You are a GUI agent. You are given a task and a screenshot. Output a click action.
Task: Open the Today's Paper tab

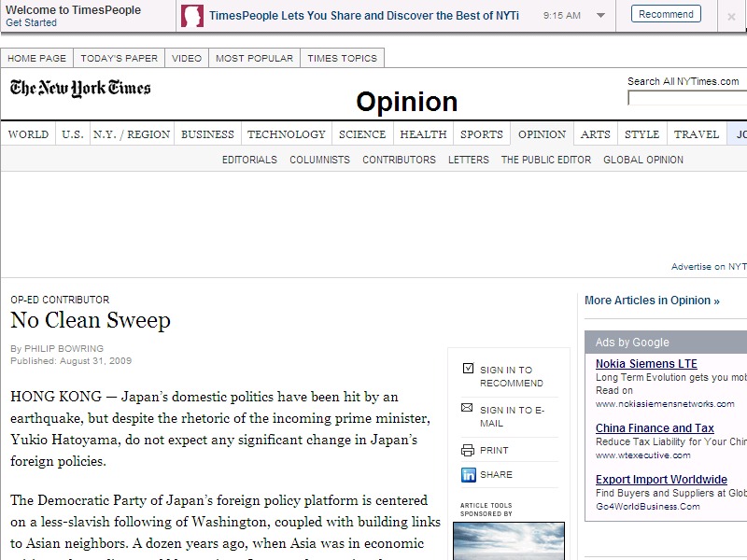[120, 58]
